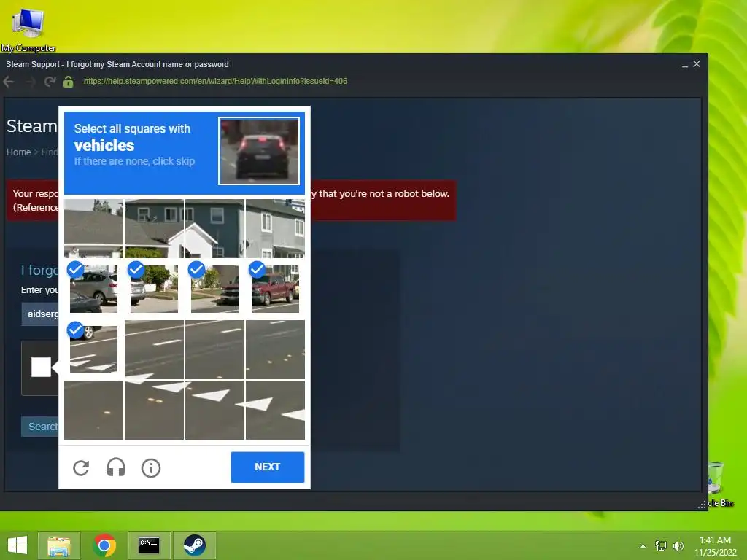Image resolution: width=747 pixels, height=560 pixels.
Task: Switch to Steam via taskbar icon
Action: tap(194, 545)
